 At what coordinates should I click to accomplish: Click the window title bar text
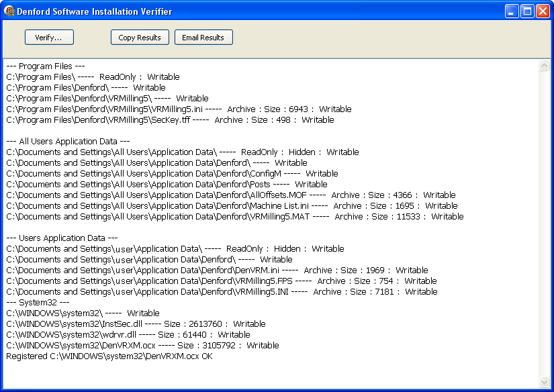click(94, 11)
